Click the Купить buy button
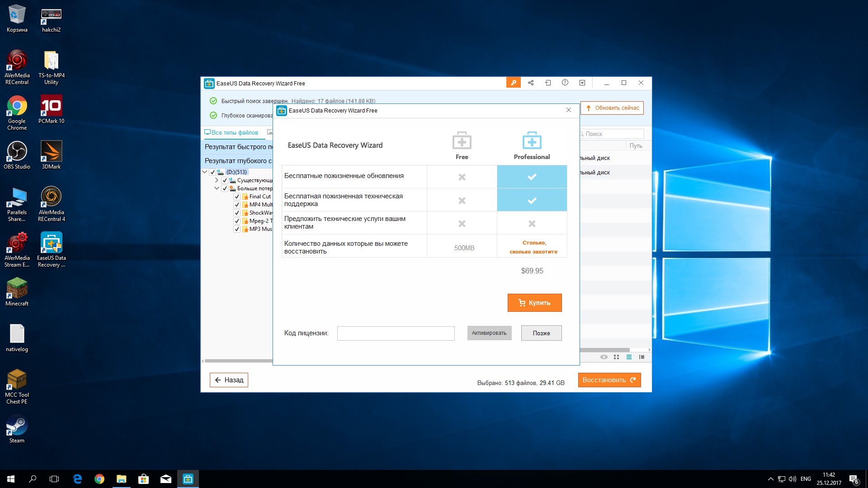The image size is (868, 488). [534, 303]
